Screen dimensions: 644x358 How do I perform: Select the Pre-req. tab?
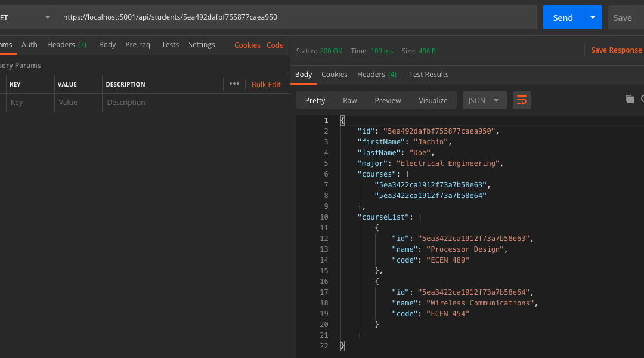[138, 45]
